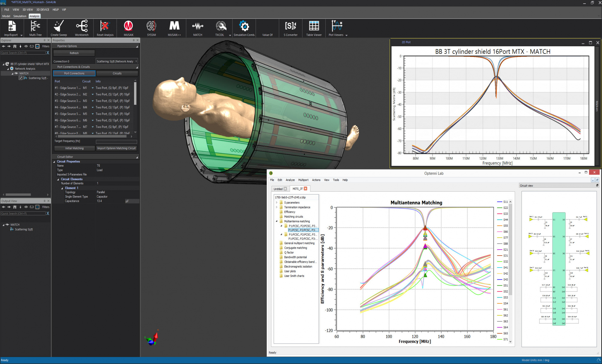The image size is (602, 364).
Task: Toggle Filters in the Explorer panel
Action: [45, 46]
